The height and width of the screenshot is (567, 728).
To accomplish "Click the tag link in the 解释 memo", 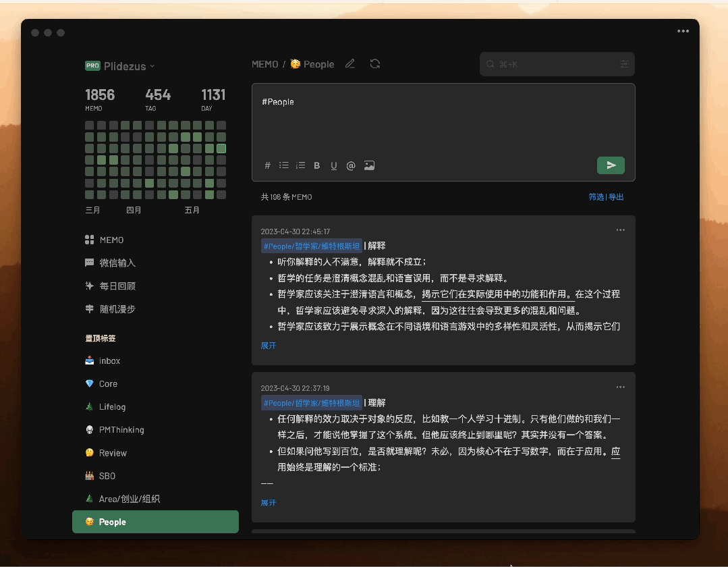I will (x=312, y=246).
